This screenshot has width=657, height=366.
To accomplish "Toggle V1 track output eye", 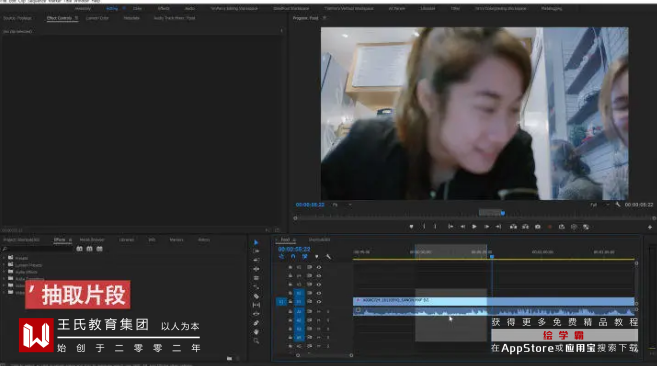I will (319, 301).
